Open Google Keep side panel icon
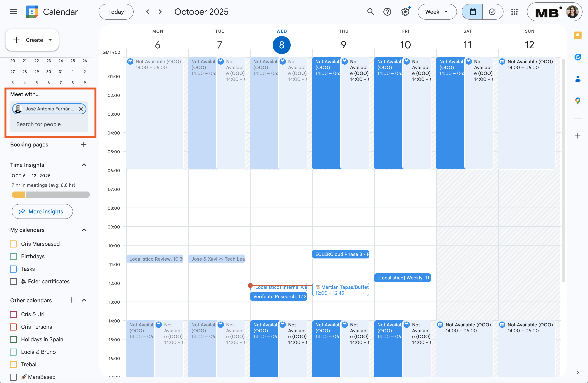 [578, 35]
